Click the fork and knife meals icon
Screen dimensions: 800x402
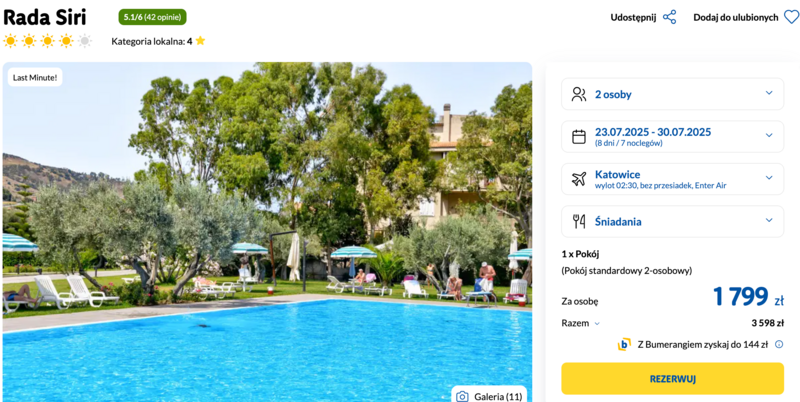[x=579, y=221]
